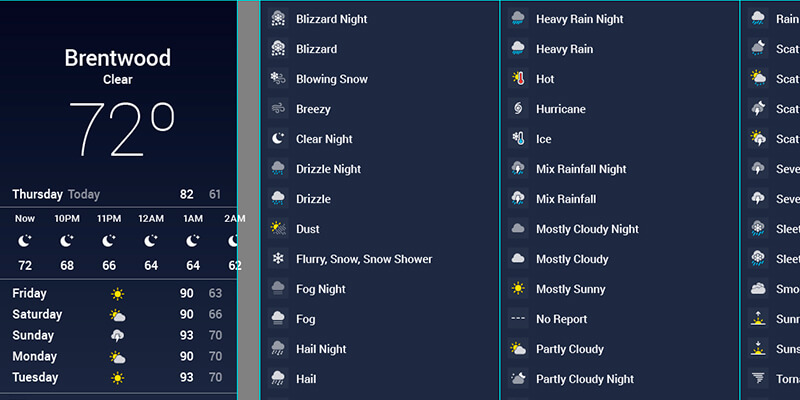Select the Tuesday forecast row
This screenshot has height=400, width=800.
tap(118, 378)
